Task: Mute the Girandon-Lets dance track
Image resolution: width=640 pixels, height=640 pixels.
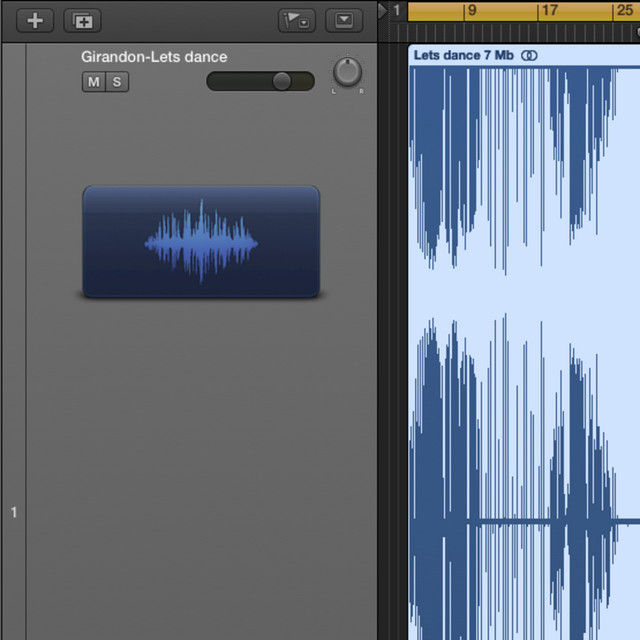Action: coord(94,82)
